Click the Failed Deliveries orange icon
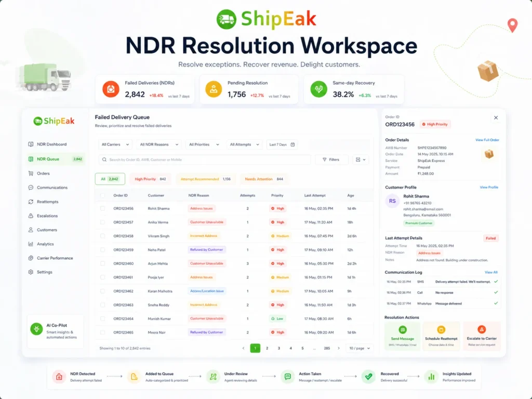The image size is (532, 399). point(111,89)
